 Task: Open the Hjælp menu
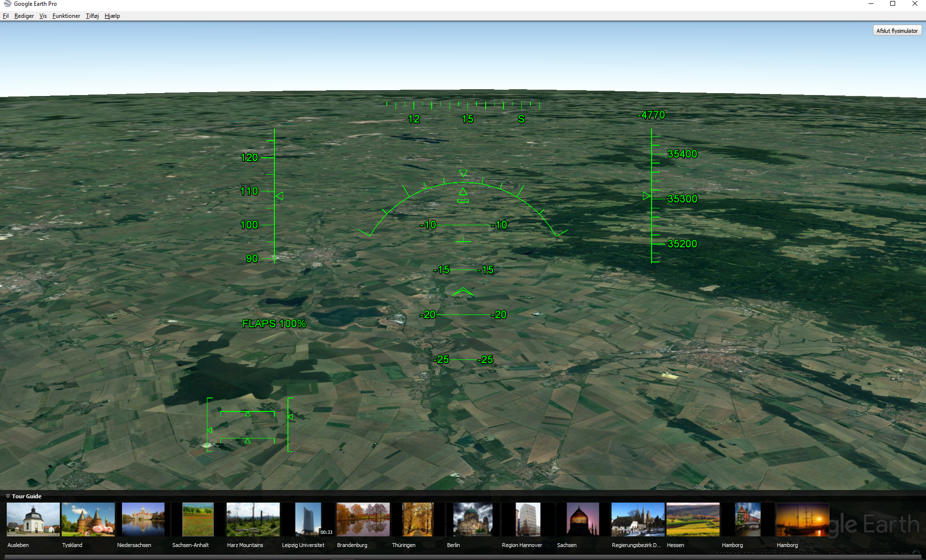tap(112, 16)
